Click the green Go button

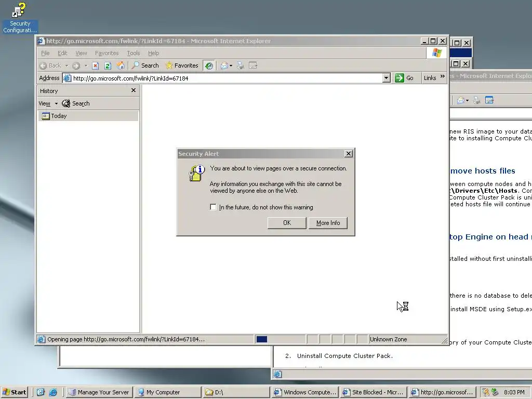(x=404, y=78)
